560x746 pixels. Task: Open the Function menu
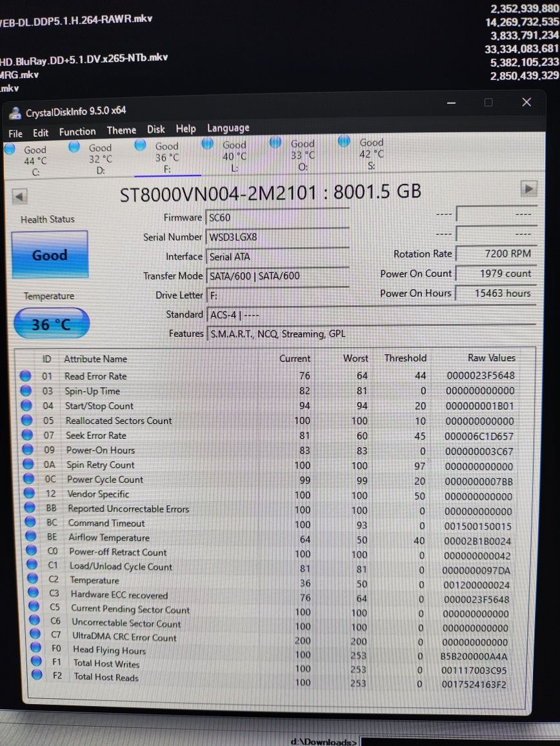click(77, 131)
